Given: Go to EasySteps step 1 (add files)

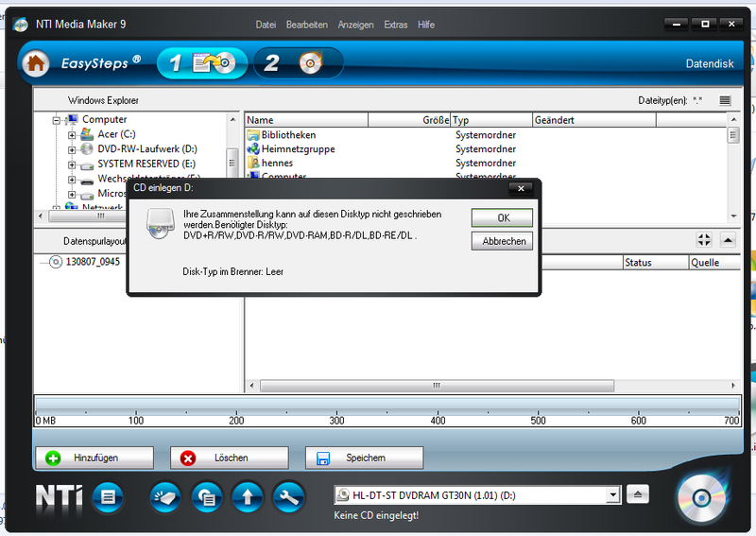Looking at the screenshot, I should (203, 63).
